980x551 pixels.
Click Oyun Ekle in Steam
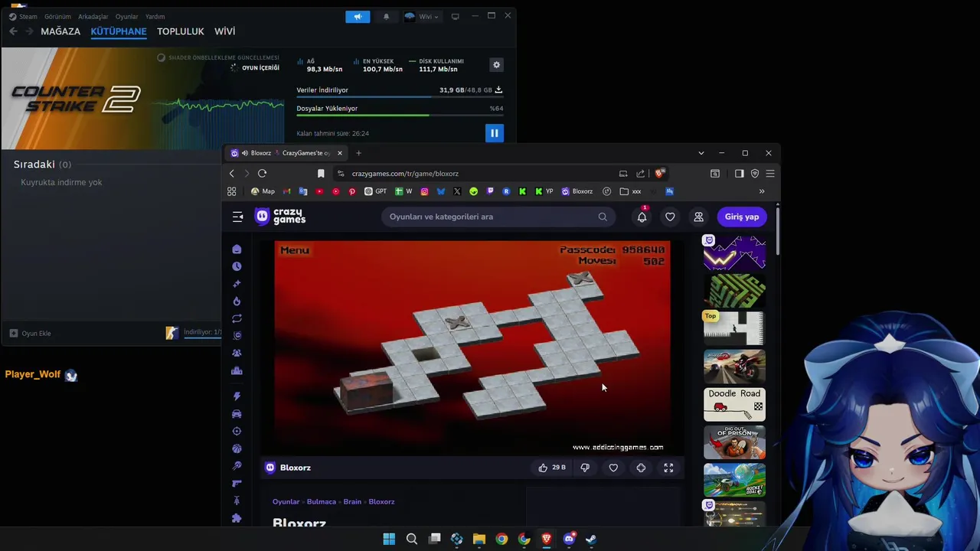(31, 333)
